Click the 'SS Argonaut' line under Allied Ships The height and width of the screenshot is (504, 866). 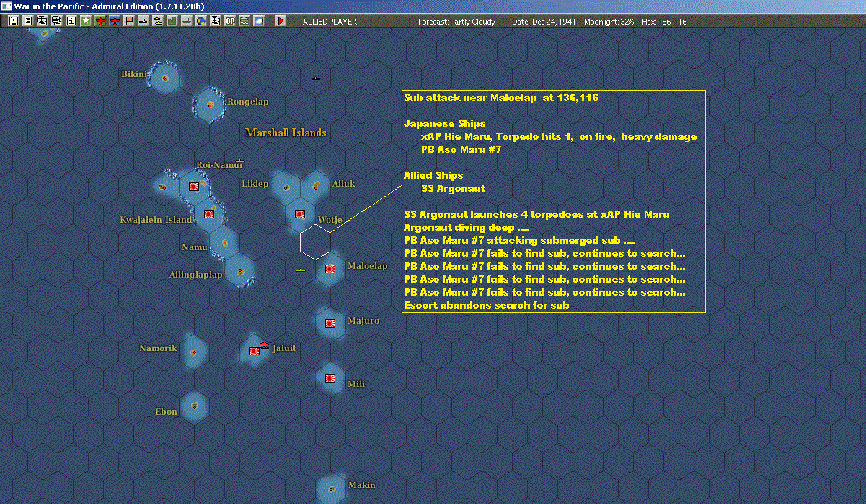coord(454,188)
